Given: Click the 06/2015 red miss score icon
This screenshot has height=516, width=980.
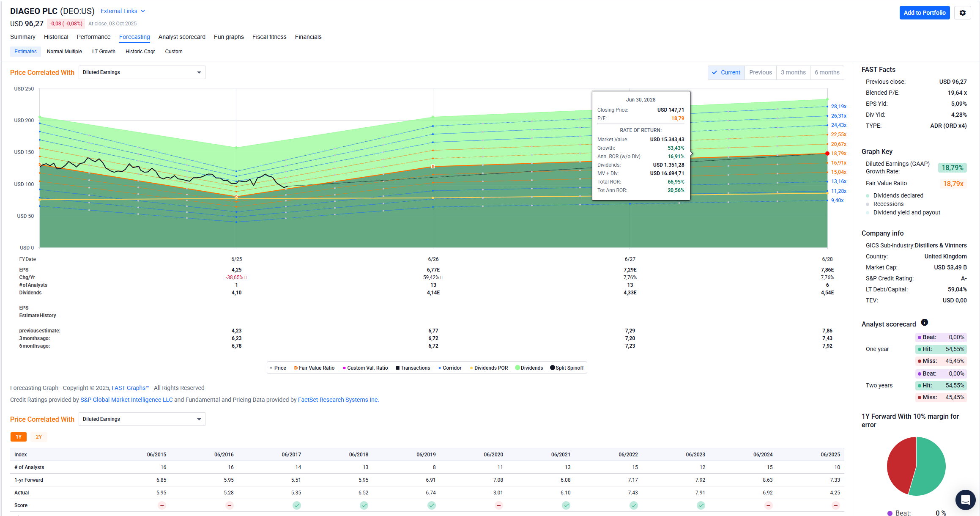Looking at the screenshot, I should [x=162, y=505].
